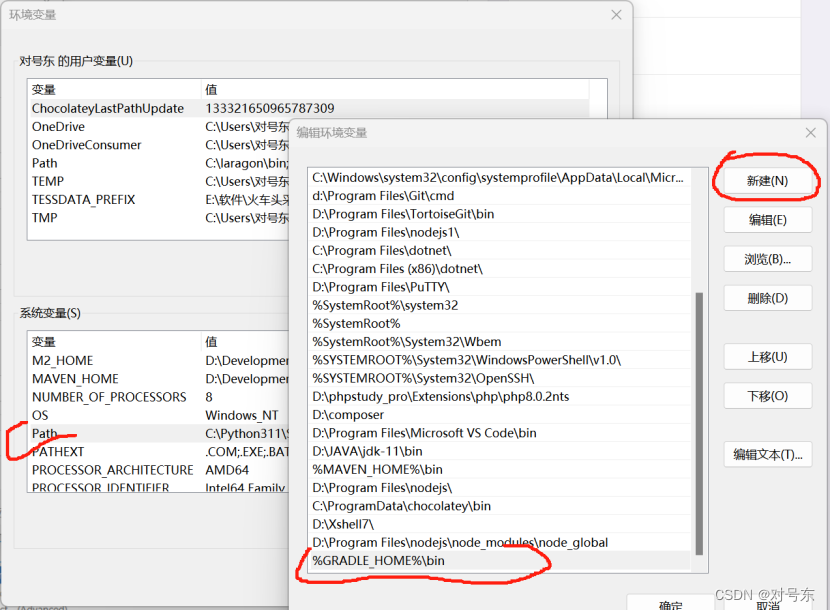The image size is (830, 611).
Task: Select the node_modules\node_global path entry
Action: (x=499, y=543)
